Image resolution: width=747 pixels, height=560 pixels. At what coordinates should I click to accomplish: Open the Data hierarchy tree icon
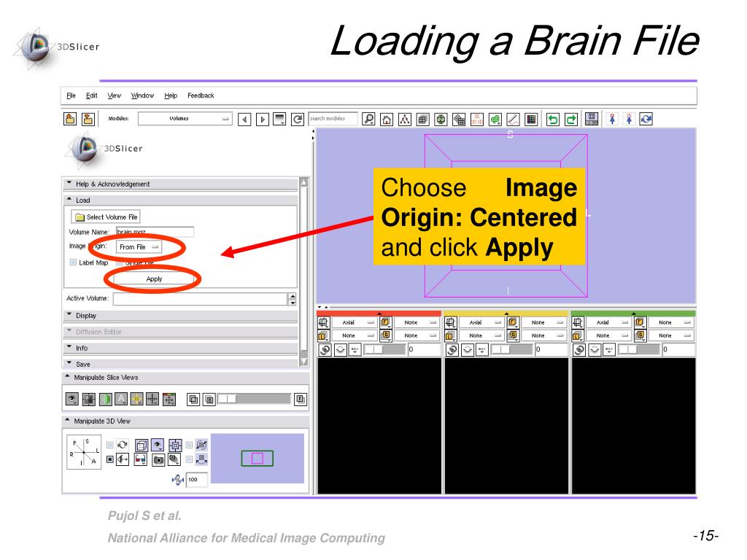pos(404,119)
